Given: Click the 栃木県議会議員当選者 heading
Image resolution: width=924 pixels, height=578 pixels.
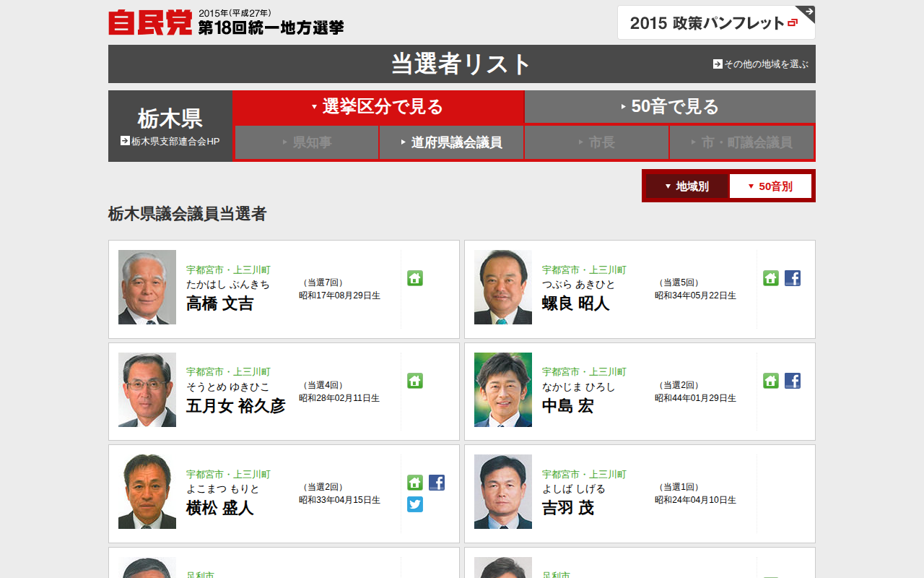Looking at the screenshot, I should tap(188, 214).
